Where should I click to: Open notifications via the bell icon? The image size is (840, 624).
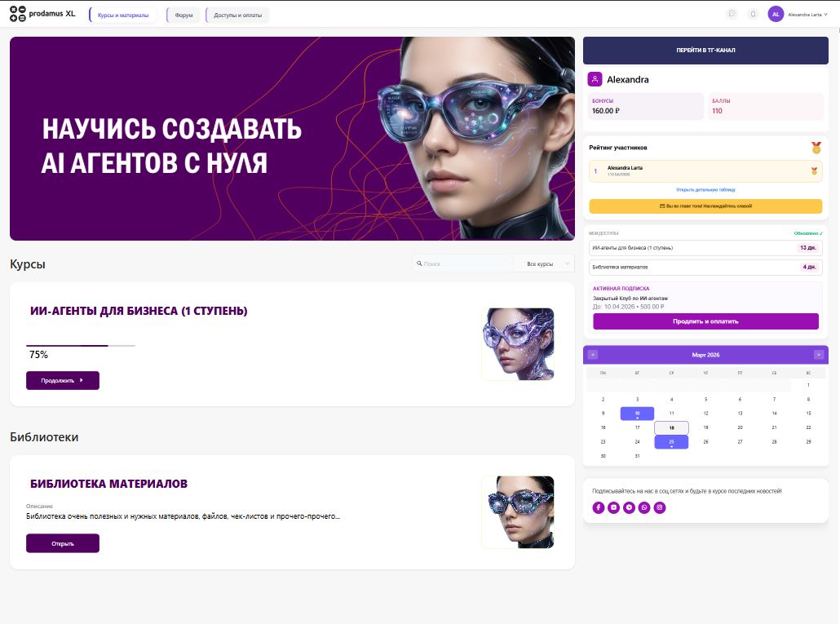click(754, 13)
